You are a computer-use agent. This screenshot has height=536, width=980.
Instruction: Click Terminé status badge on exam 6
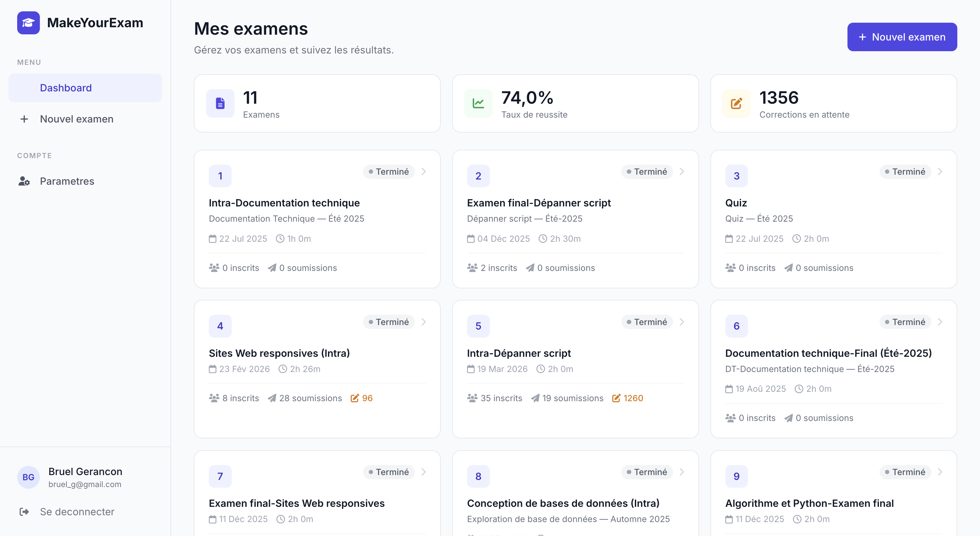click(x=905, y=322)
